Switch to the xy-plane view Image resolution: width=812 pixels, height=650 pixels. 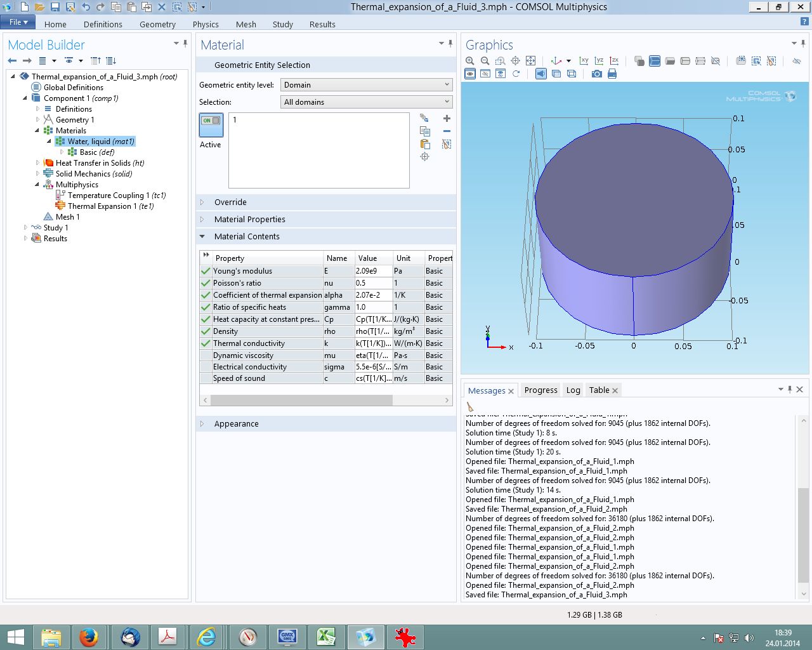point(584,61)
